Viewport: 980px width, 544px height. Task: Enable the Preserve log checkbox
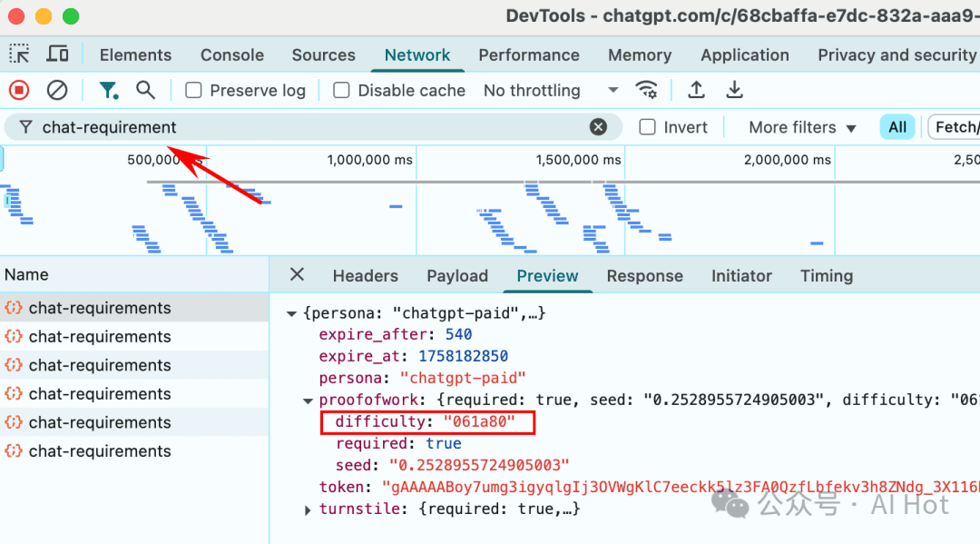pyautogui.click(x=193, y=91)
